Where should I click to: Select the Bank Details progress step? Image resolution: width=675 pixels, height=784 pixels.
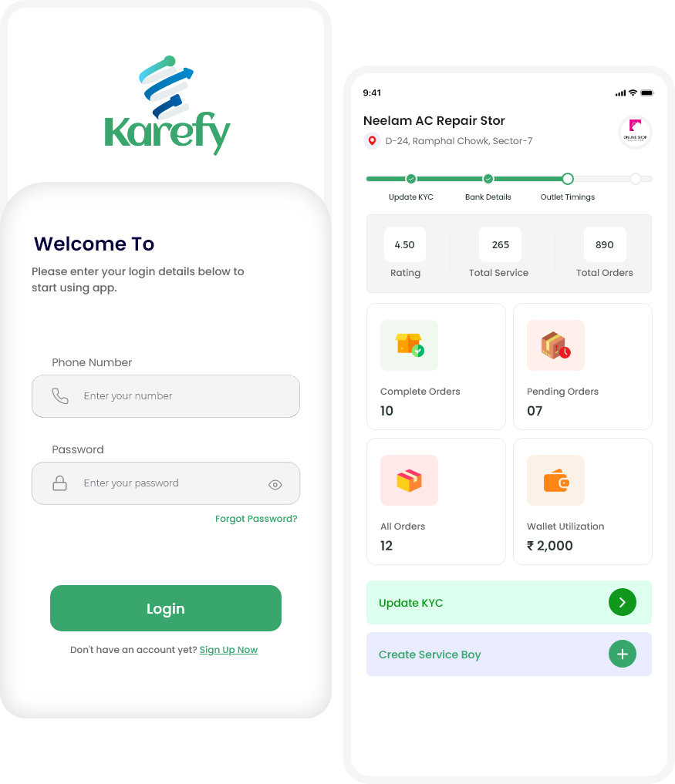(488, 179)
